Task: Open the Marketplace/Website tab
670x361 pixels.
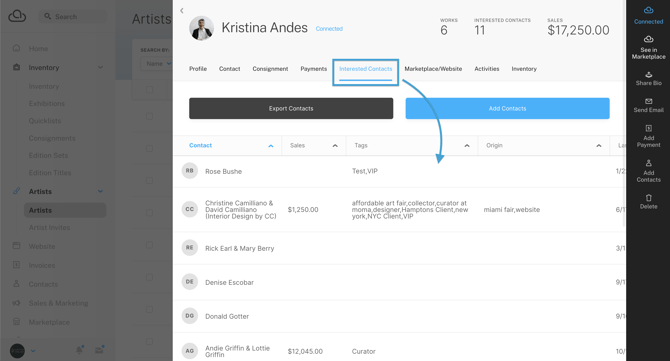Action: pos(433,69)
